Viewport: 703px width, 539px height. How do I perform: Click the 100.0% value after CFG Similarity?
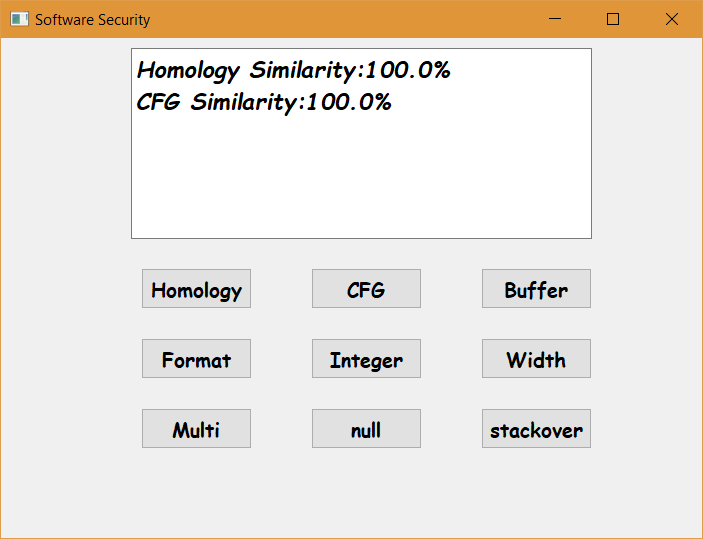click(x=349, y=102)
